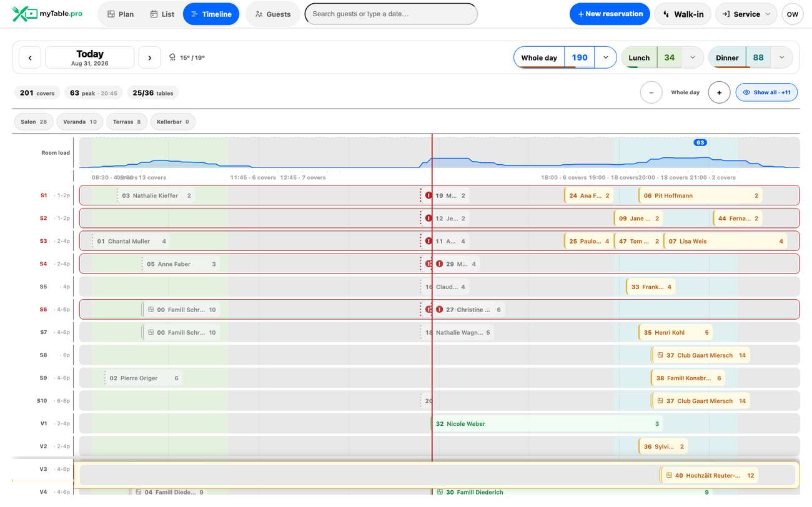Expand the Lunch shift dropdown chevron

pyautogui.click(x=692, y=57)
